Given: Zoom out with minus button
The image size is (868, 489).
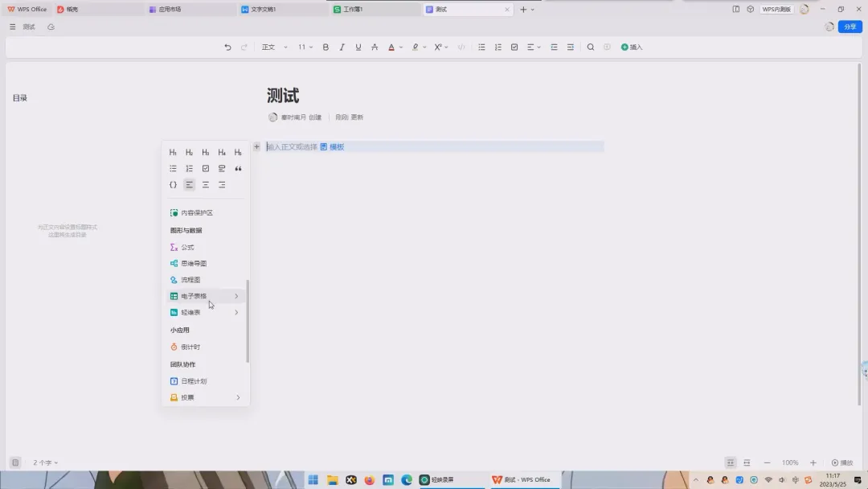Looking at the screenshot, I should [767, 463].
